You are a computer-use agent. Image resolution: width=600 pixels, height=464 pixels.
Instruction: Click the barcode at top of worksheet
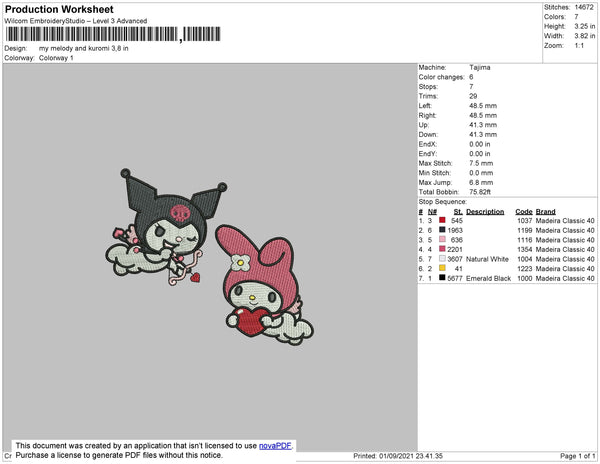(113, 34)
